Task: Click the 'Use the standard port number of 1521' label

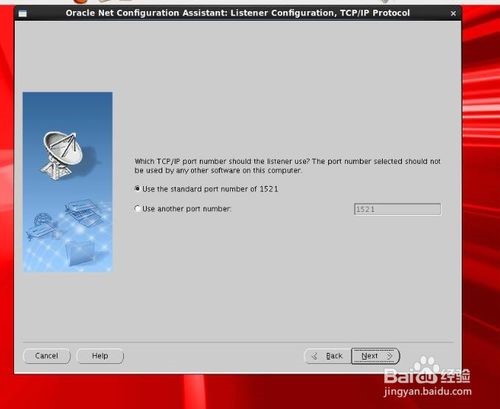Action: tap(210, 189)
